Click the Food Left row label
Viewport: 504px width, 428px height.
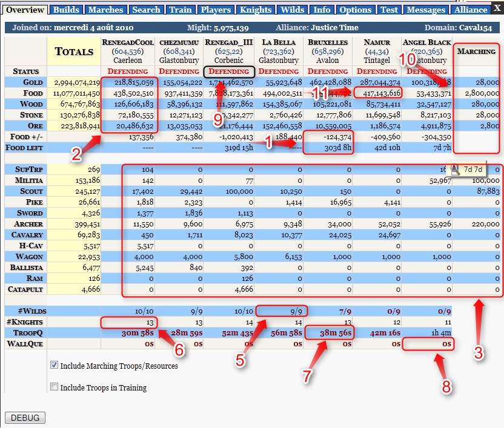click(x=24, y=148)
